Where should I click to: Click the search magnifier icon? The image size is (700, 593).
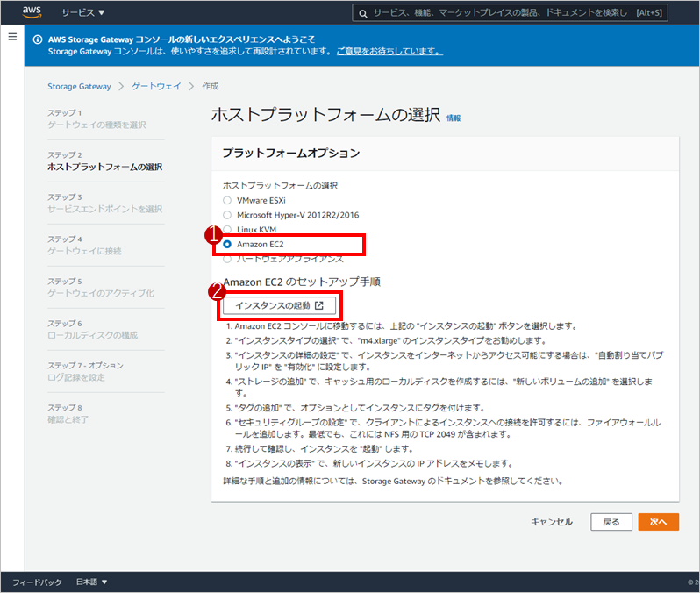coord(363,13)
